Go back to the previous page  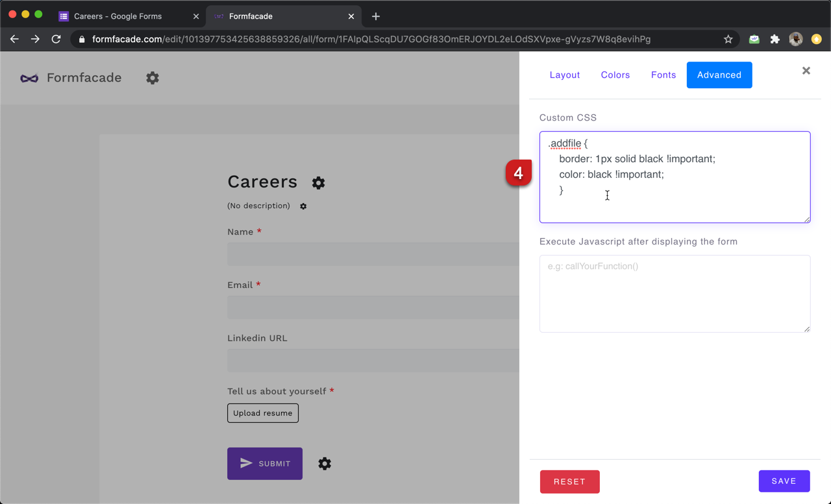point(14,40)
